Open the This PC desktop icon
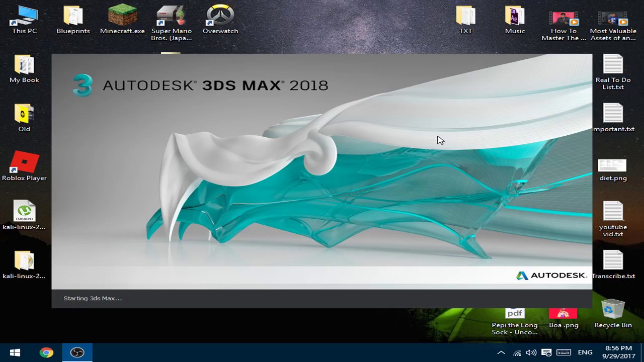The width and height of the screenshot is (644, 362). pyautogui.click(x=24, y=20)
